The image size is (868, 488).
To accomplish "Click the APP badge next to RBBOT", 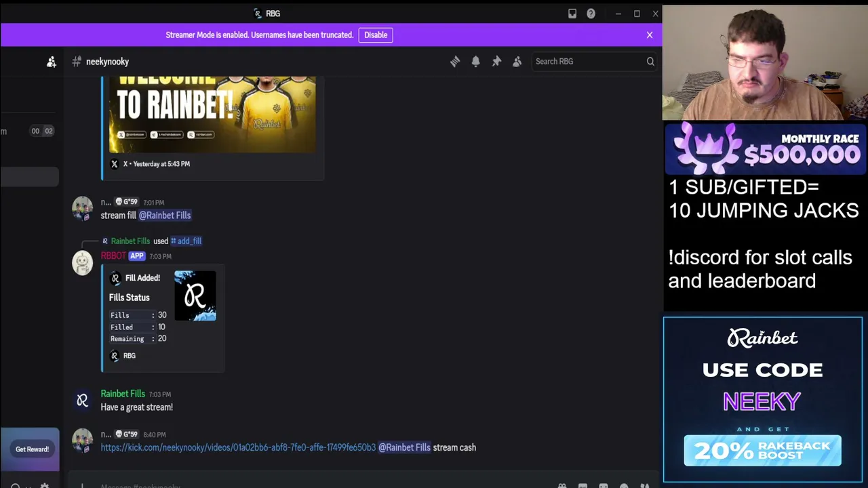I will click(137, 256).
